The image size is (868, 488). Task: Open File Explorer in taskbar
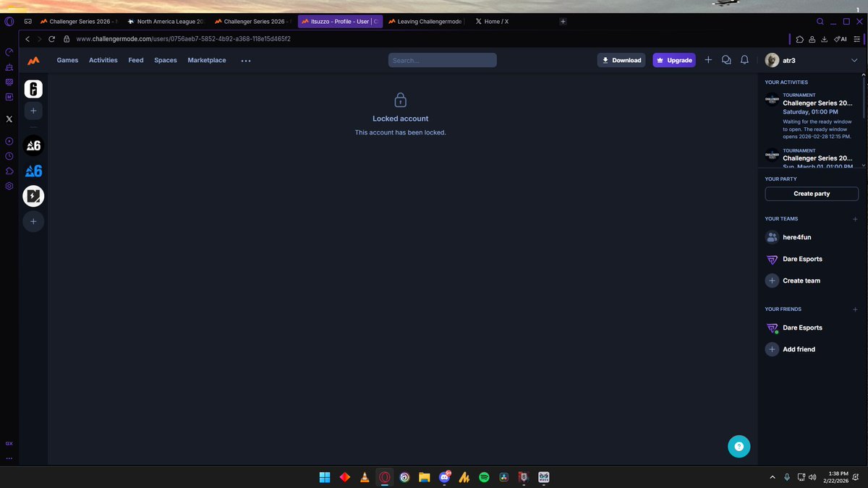425,477
